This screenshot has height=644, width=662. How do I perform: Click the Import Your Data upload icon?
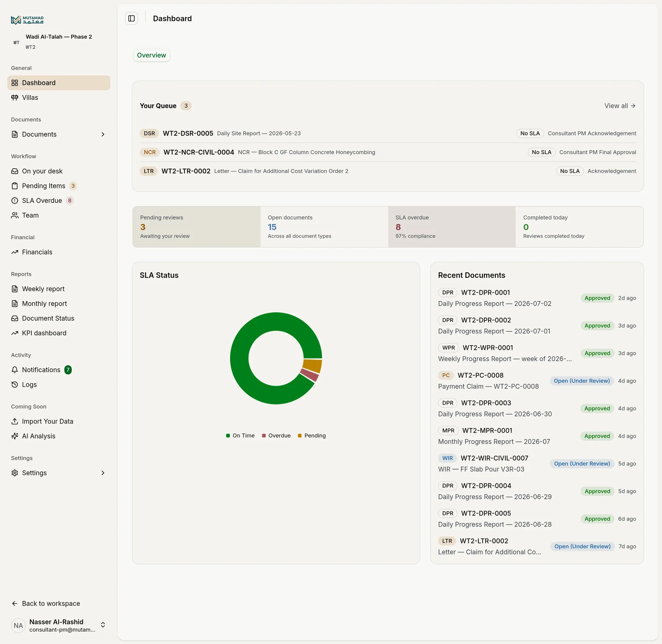click(x=15, y=421)
